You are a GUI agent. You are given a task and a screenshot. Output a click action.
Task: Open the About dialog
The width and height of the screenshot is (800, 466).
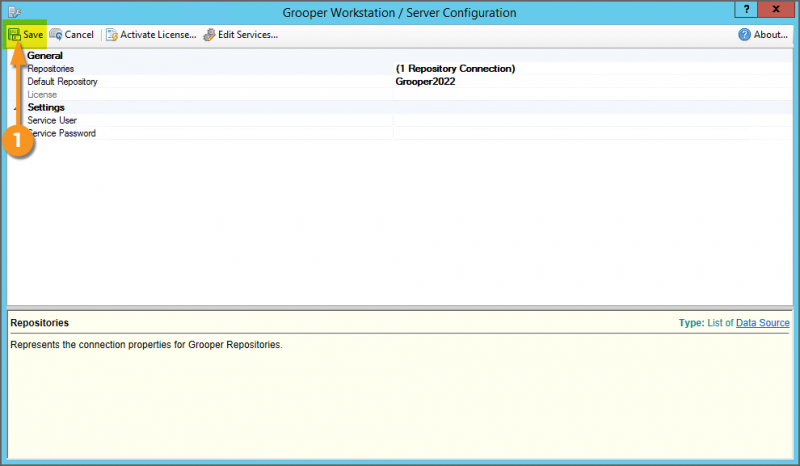point(763,35)
